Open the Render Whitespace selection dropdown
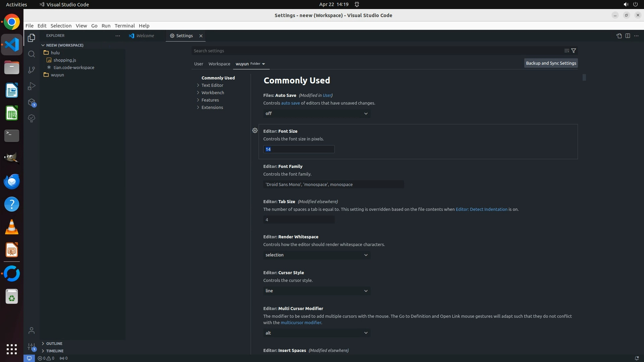The height and width of the screenshot is (362, 644). click(x=317, y=255)
